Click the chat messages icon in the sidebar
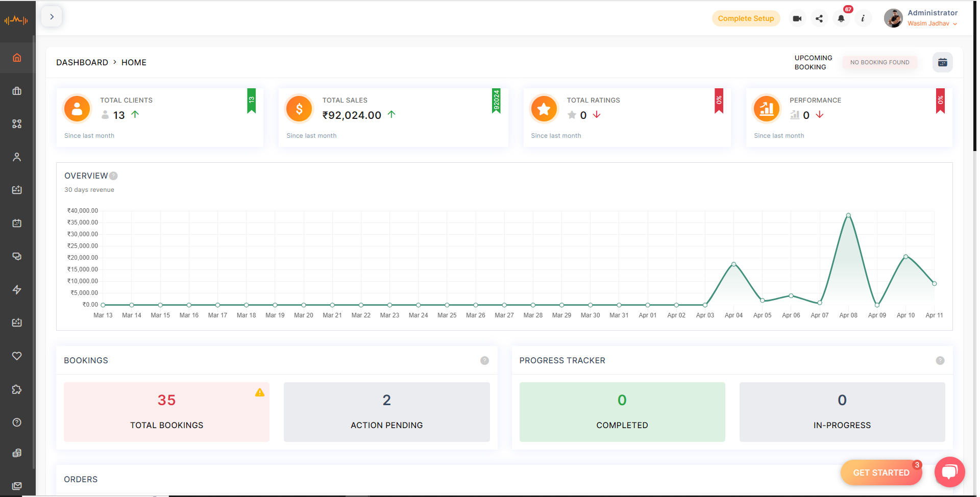The width and height of the screenshot is (980, 497). [x=17, y=256]
